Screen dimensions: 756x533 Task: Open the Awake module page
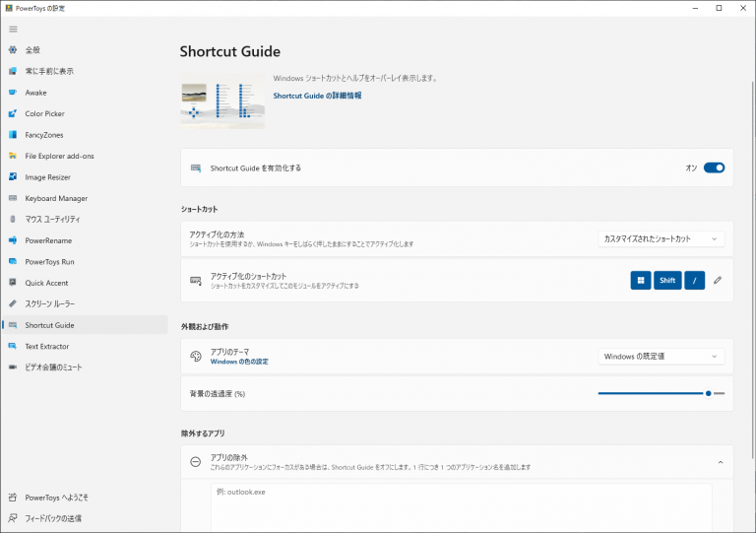click(x=35, y=93)
